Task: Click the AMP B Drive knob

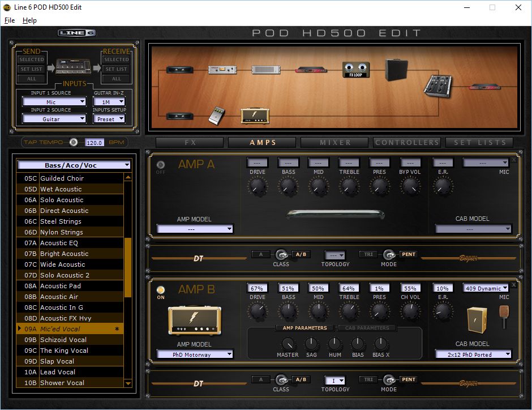Action: pyautogui.click(x=258, y=311)
